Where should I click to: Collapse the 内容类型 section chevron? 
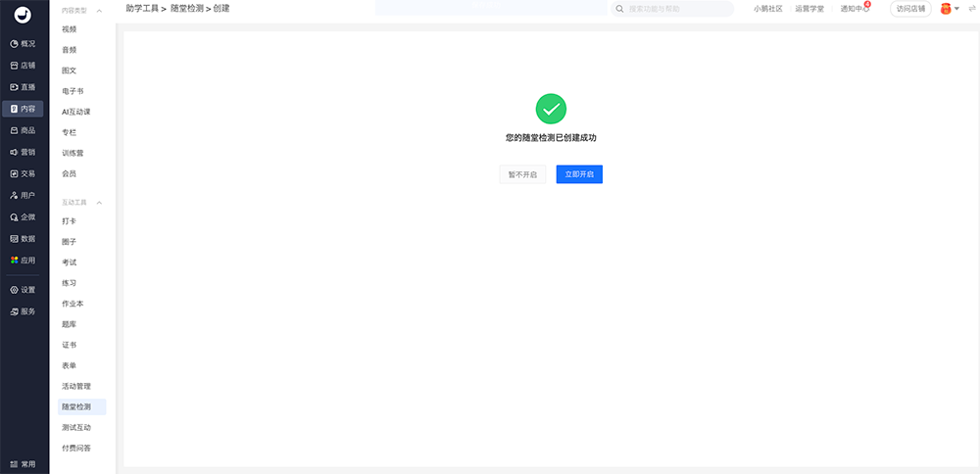click(99, 10)
